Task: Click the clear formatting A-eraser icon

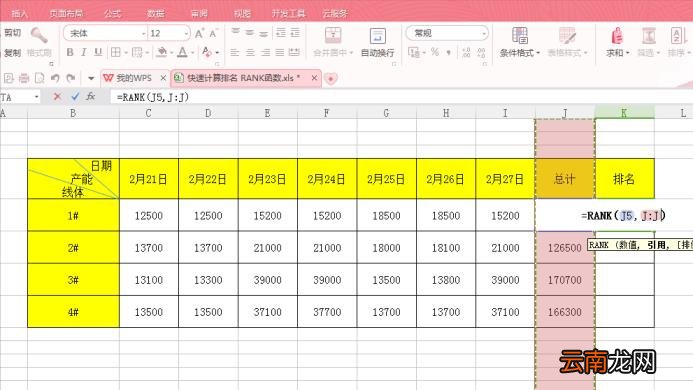Action: tap(206, 52)
